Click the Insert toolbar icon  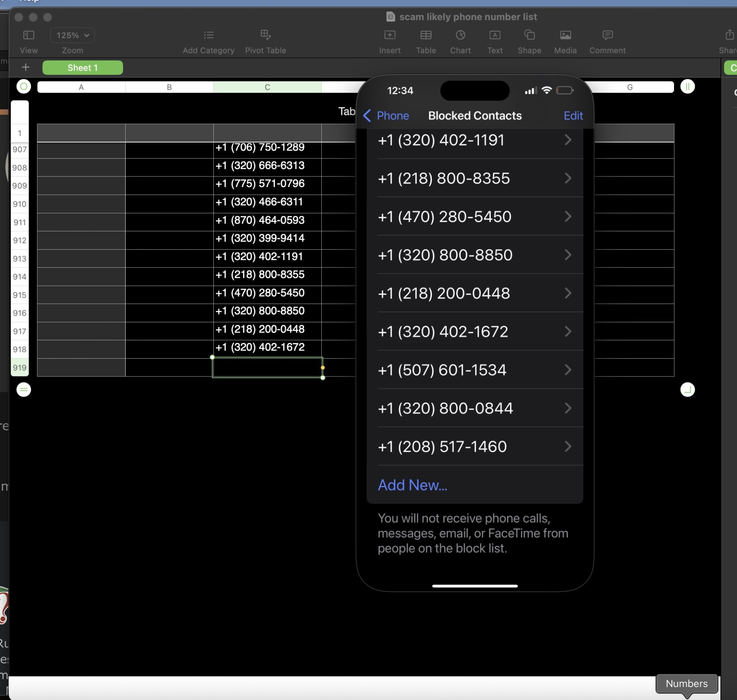[x=390, y=35]
